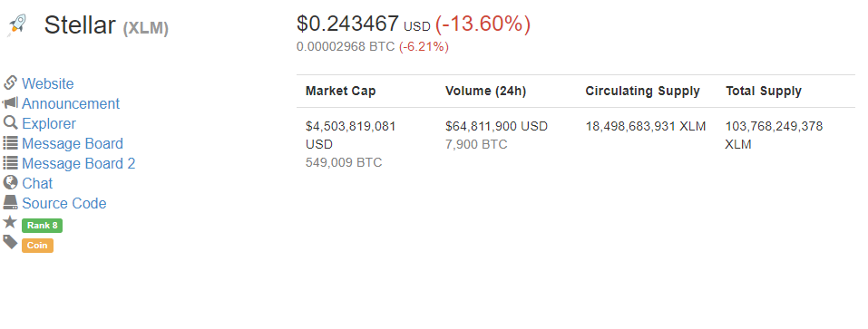Click the Market Cap column header
868x329 pixels.
tap(340, 92)
